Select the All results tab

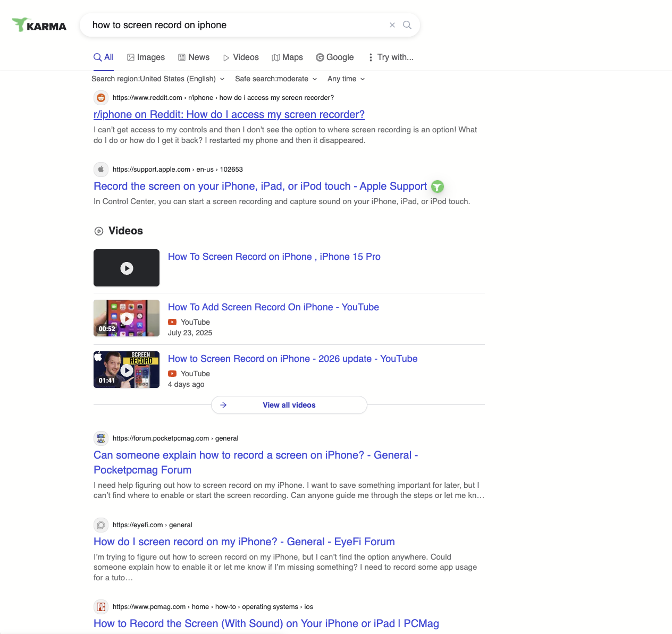coord(104,57)
